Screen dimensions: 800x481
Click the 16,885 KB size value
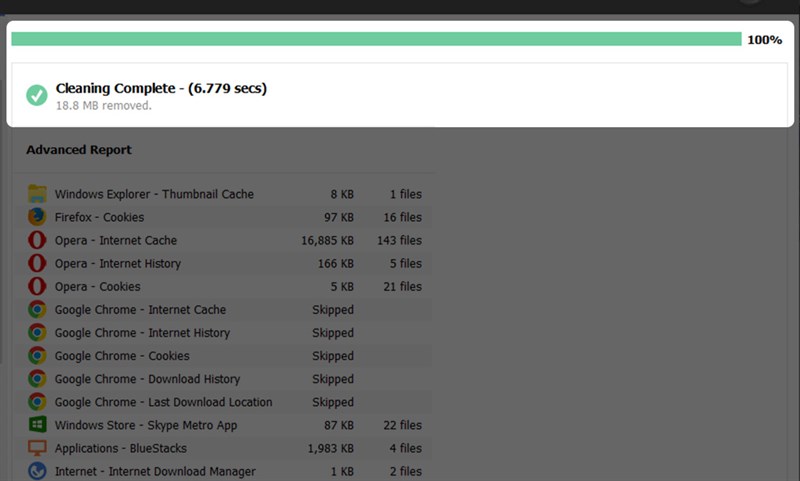pyautogui.click(x=327, y=240)
